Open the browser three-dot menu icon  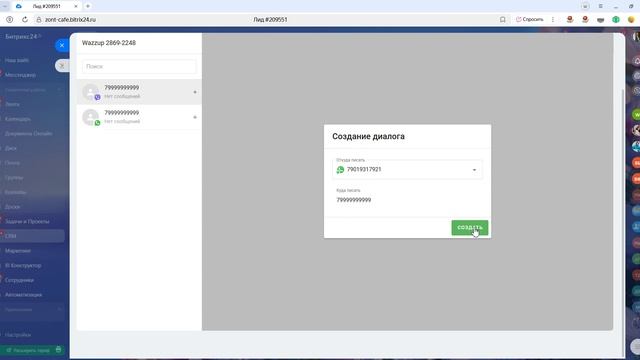553,19
